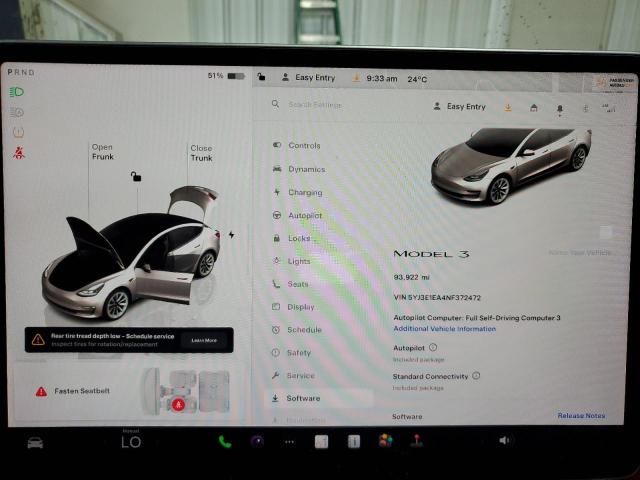
Task: Tap the seat occupancy diagram
Action: pyautogui.click(x=185, y=391)
